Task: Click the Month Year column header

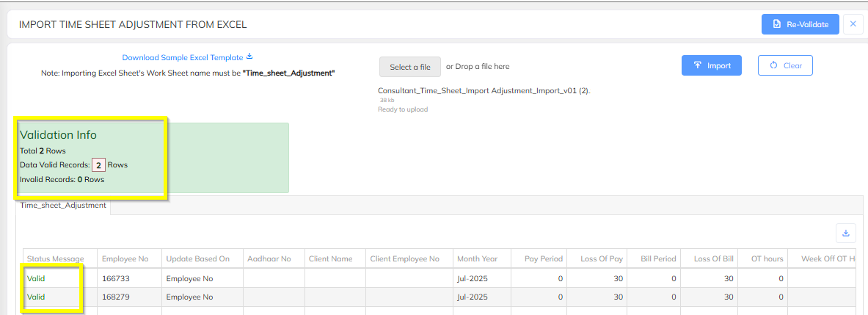Action: coord(477,258)
